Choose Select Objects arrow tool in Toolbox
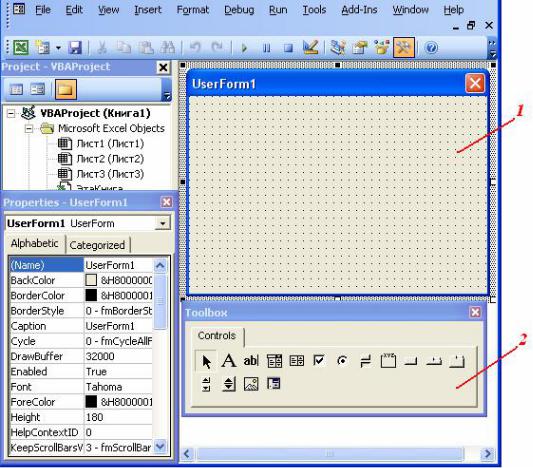 pyautogui.click(x=206, y=361)
